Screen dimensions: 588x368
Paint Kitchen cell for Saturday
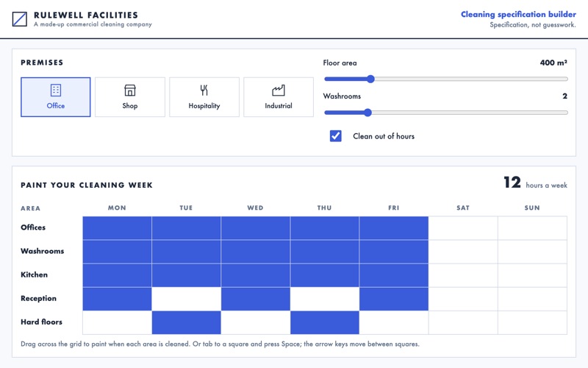coord(463,275)
